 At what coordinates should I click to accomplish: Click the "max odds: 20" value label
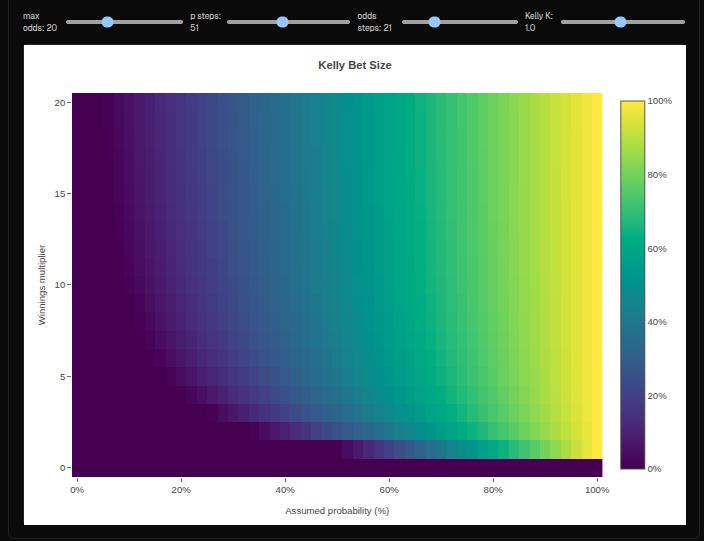[40, 22]
